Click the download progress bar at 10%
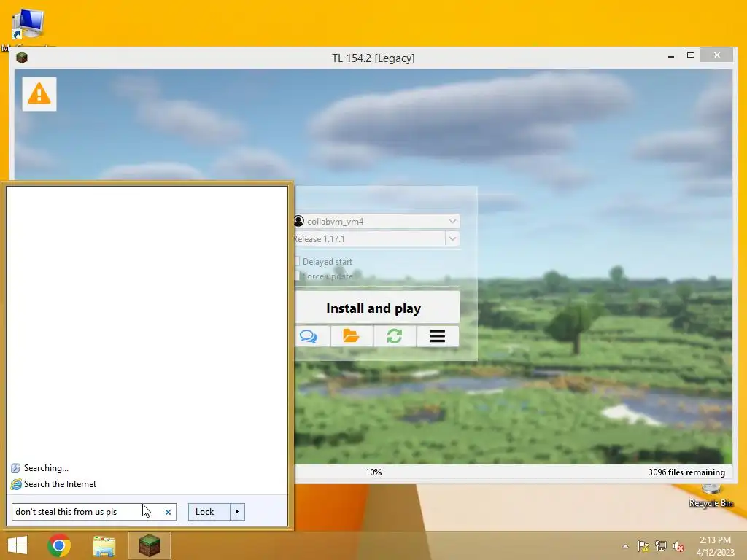 [x=374, y=472]
